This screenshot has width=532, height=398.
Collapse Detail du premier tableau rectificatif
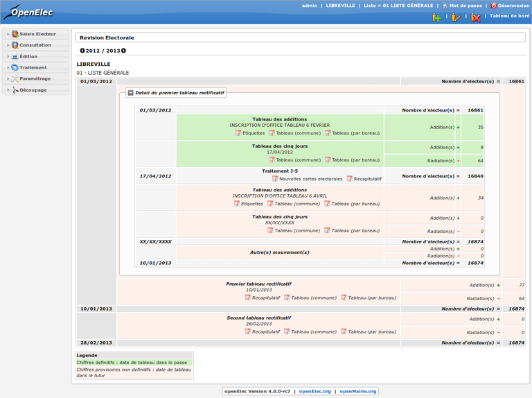130,93
